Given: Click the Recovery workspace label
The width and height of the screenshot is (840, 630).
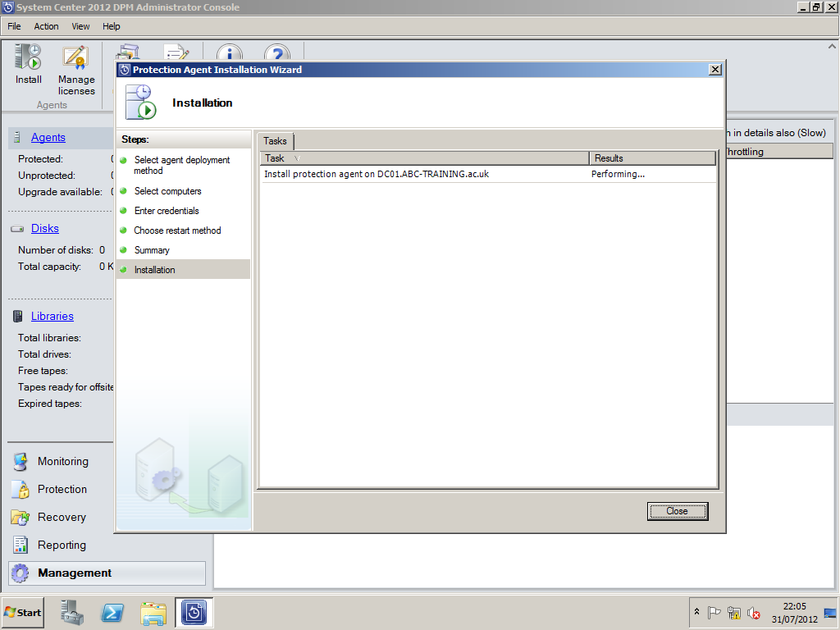Looking at the screenshot, I should [62, 518].
